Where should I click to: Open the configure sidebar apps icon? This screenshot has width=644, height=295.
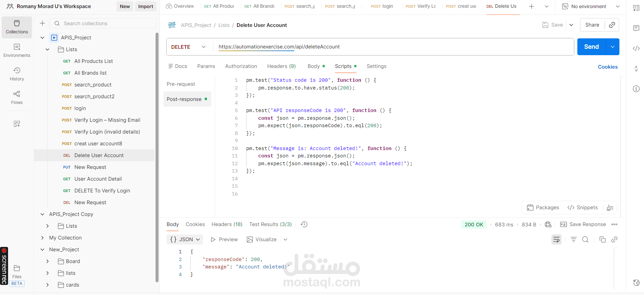point(17,124)
